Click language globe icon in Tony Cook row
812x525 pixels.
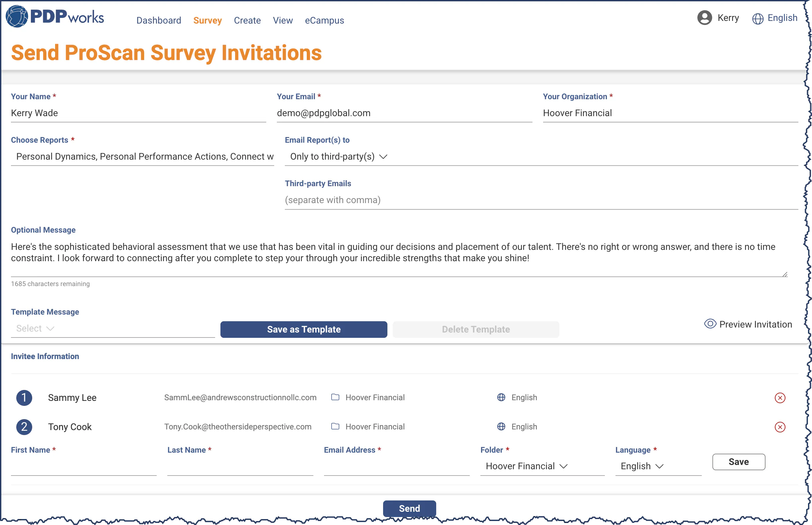501,426
